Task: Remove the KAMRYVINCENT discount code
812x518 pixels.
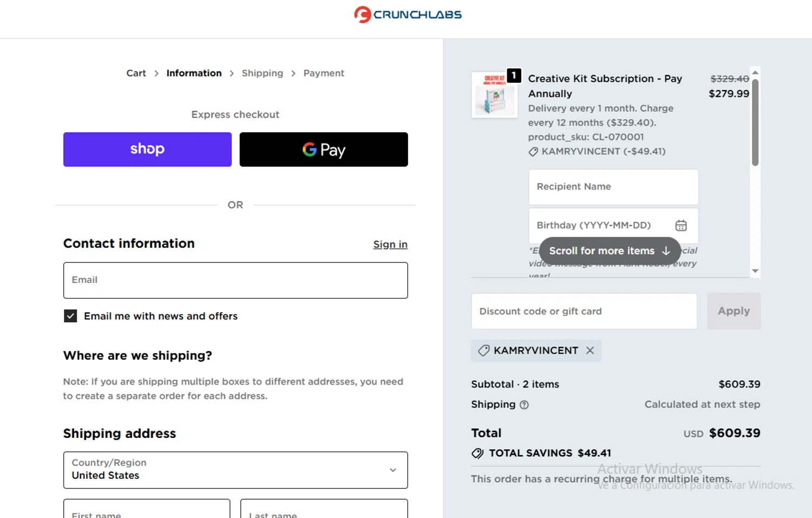Action: [x=590, y=351]
